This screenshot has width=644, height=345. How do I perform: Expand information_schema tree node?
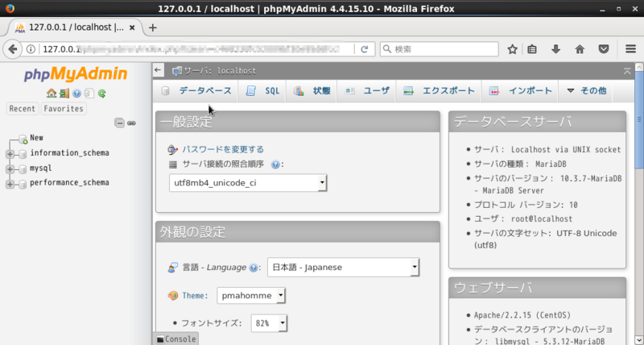point(10,154)
